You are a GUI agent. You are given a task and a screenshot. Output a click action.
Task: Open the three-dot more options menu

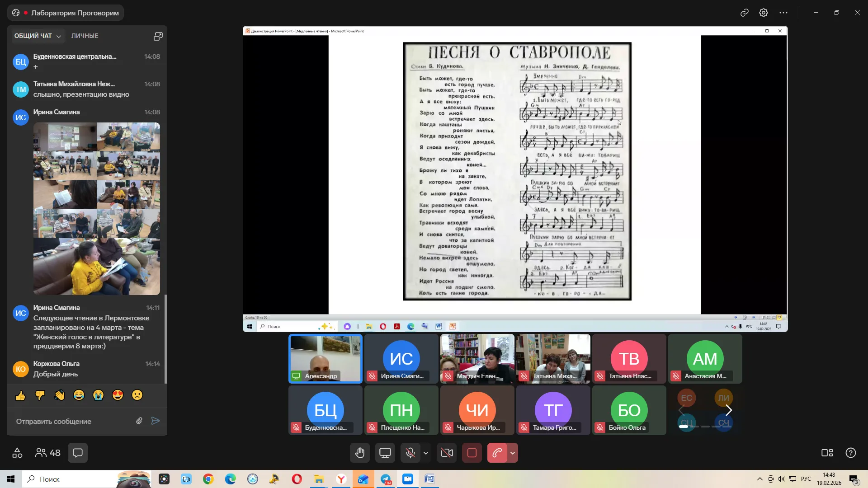(x=783, y=13)
